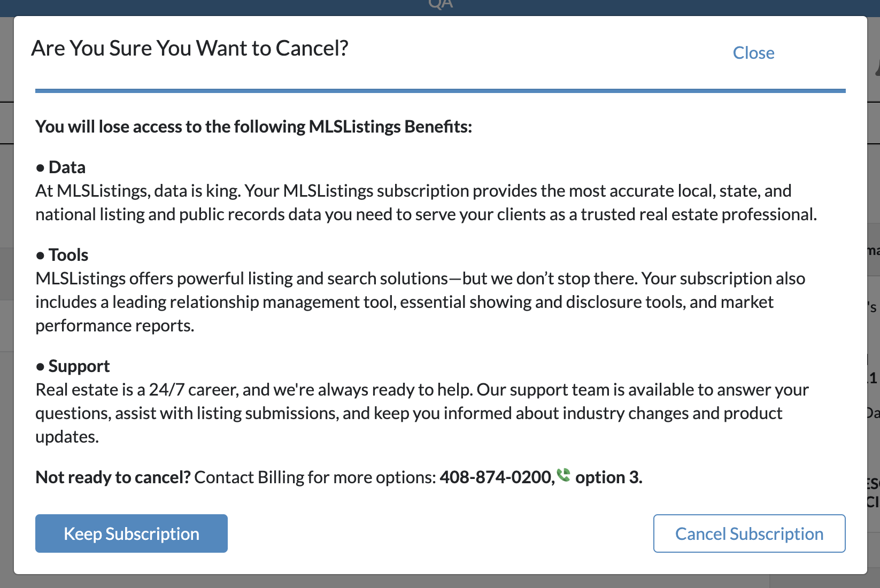Image resolution: width=880 pixels, height=588 pixels.
Task: Click the Close link
Action: coord(753,52)
